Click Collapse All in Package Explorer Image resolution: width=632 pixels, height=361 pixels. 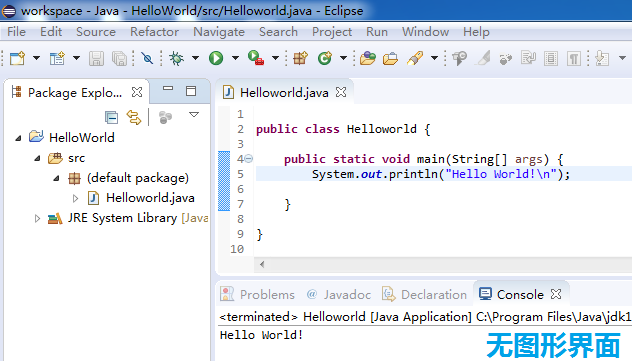[111, 117]
